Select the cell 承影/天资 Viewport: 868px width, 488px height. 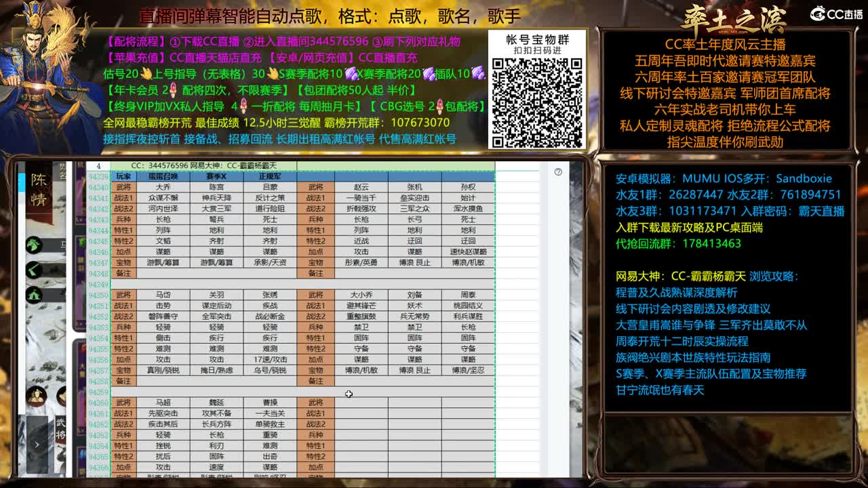click(x=270, y=262)
